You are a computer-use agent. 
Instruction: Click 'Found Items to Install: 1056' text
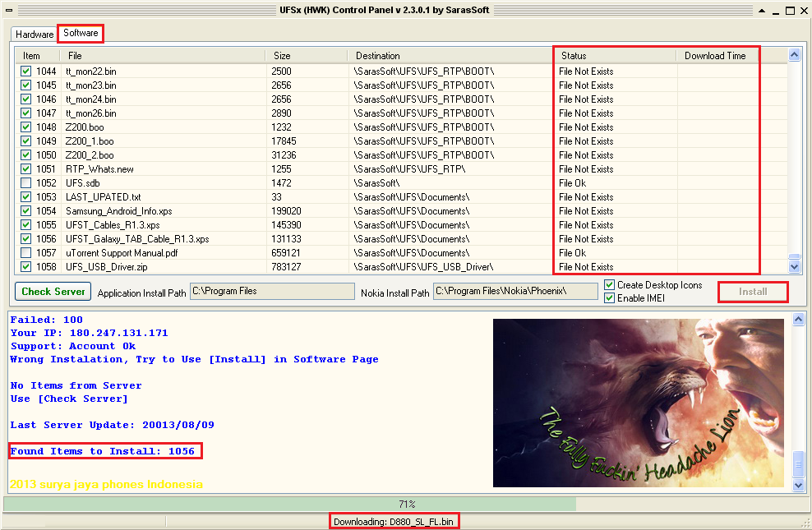(103, 451)
